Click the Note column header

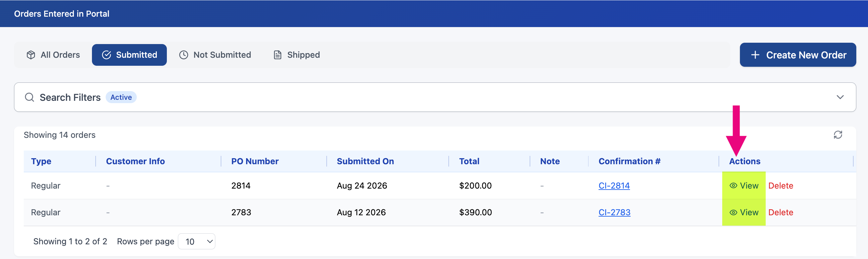click(x=550, y=162)
